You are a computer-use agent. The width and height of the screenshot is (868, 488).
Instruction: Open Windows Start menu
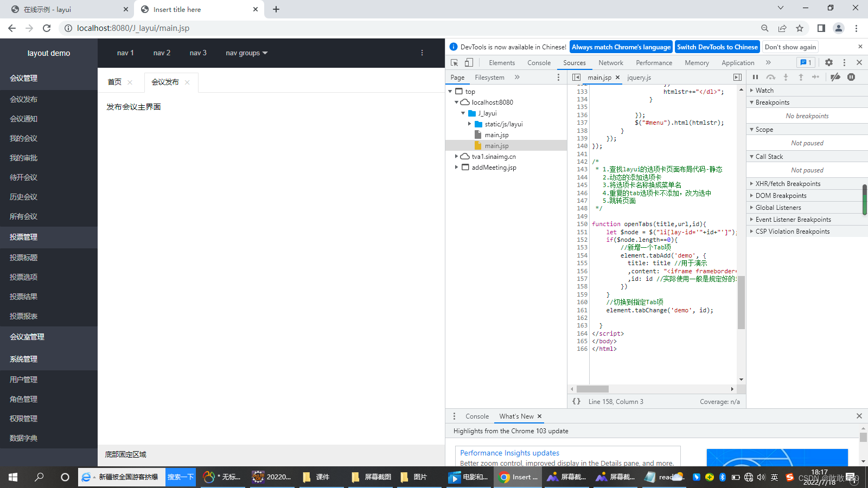pos(13,477)
